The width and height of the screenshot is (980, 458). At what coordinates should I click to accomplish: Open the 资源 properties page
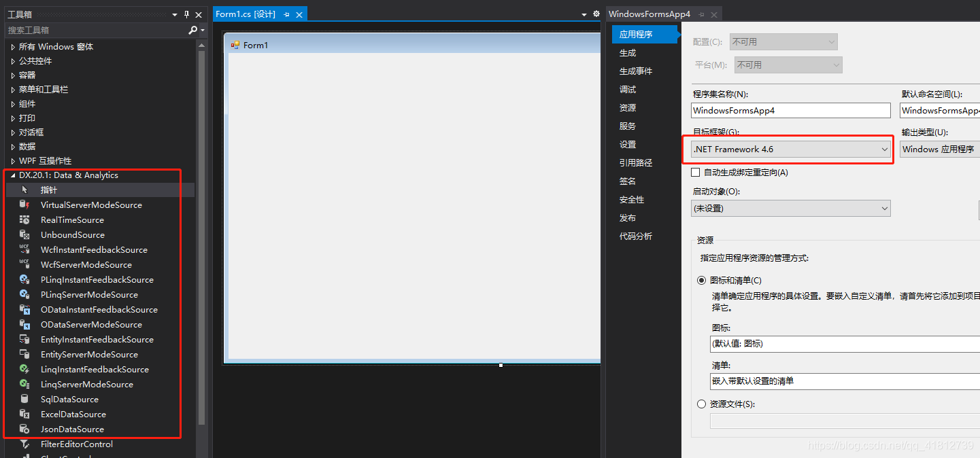pyautogui.click(x=628, y=107)
